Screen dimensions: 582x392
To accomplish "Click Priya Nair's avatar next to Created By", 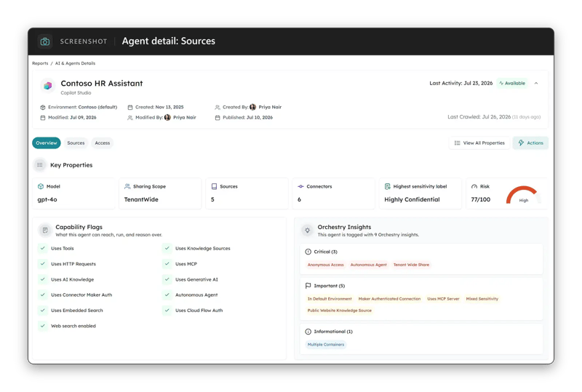I will [x=252, y=107].
